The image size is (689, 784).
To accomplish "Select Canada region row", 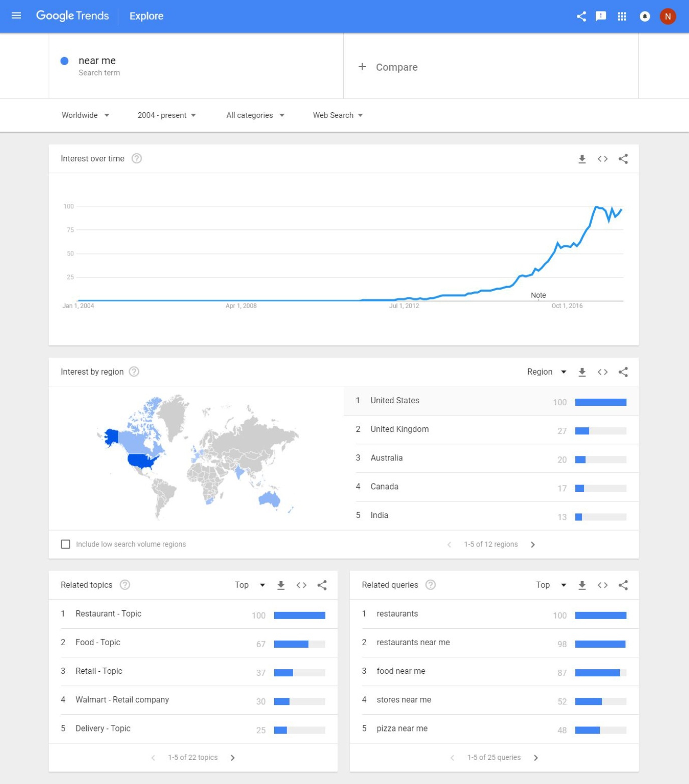I will (491, 487).
